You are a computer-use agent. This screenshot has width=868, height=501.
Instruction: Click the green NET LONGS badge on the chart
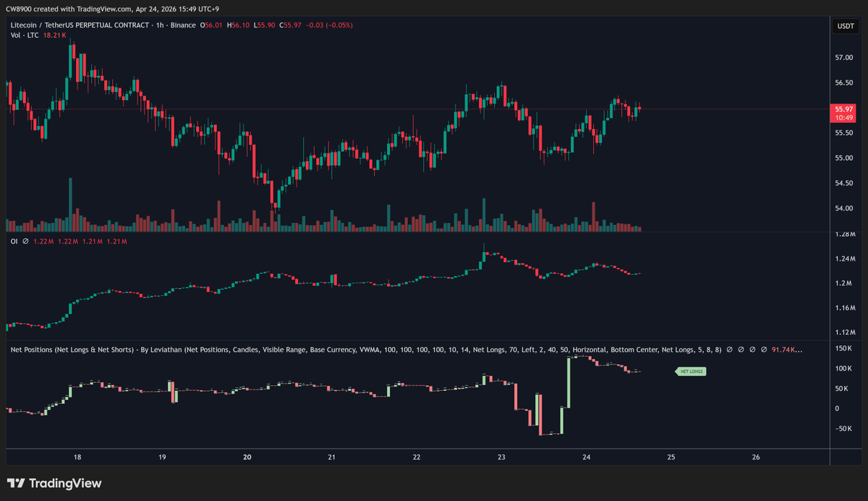pos(690,371)
